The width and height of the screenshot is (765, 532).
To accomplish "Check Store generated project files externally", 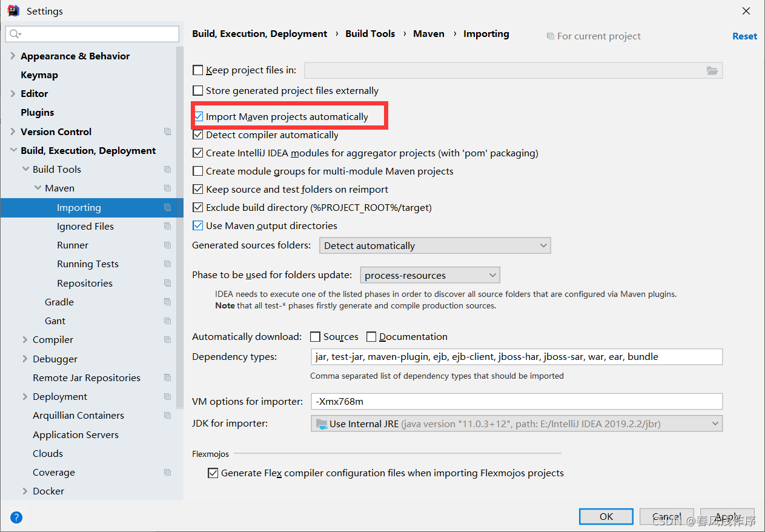I will point(197,91).
